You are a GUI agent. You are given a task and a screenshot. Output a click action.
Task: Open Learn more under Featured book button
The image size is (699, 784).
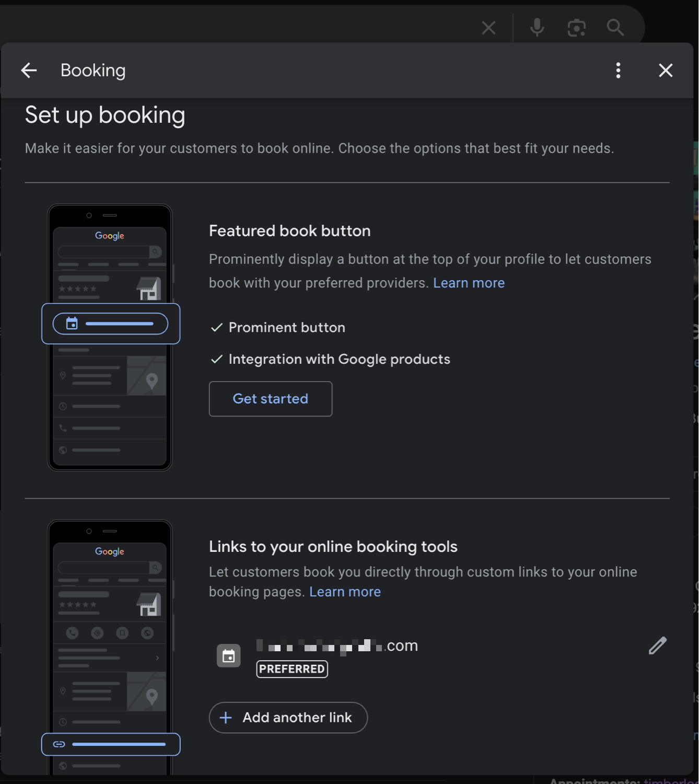(x=469, y=283)
